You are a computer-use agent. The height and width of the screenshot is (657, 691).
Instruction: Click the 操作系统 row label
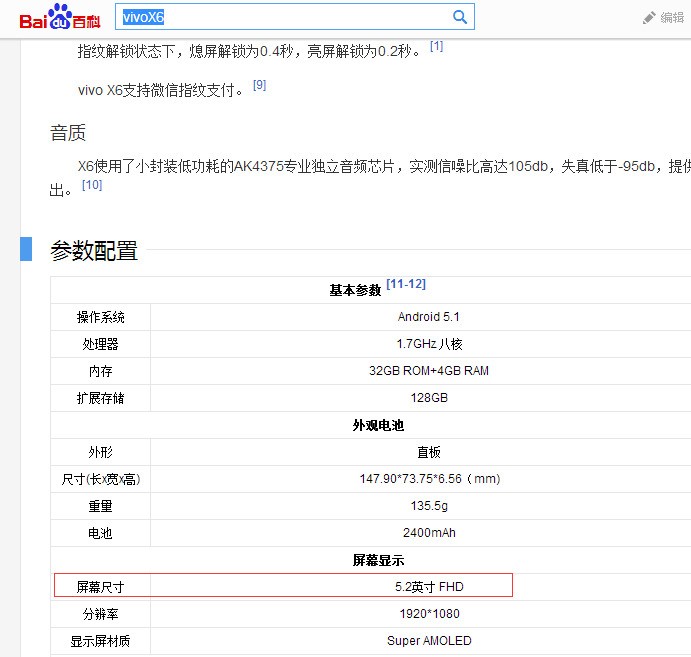coord(100,317)
